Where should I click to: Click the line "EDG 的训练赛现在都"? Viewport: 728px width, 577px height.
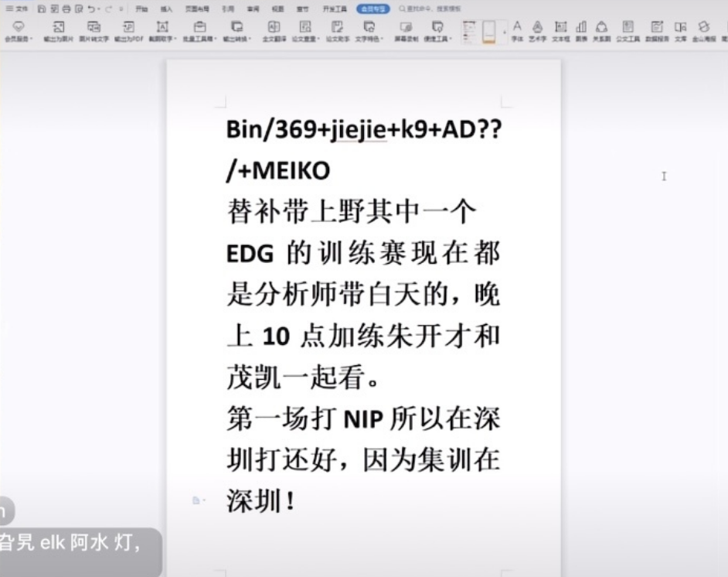pyautogui.click(x=363, y=253)
